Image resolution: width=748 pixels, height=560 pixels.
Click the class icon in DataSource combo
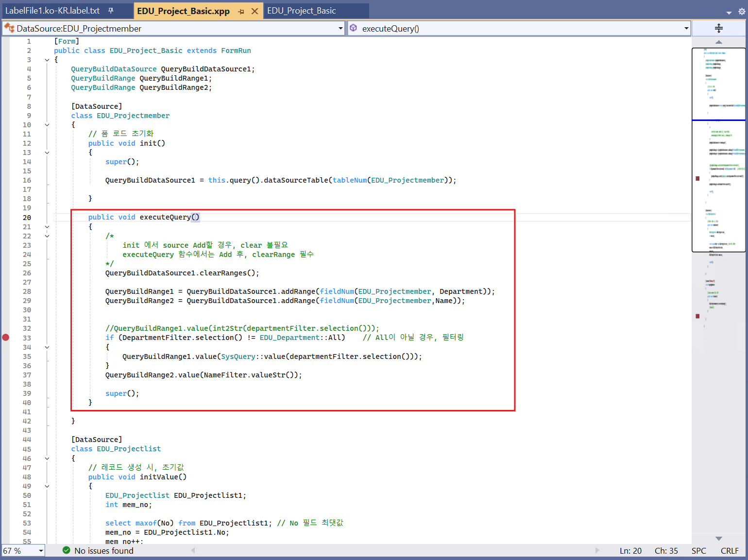[9, 28]
